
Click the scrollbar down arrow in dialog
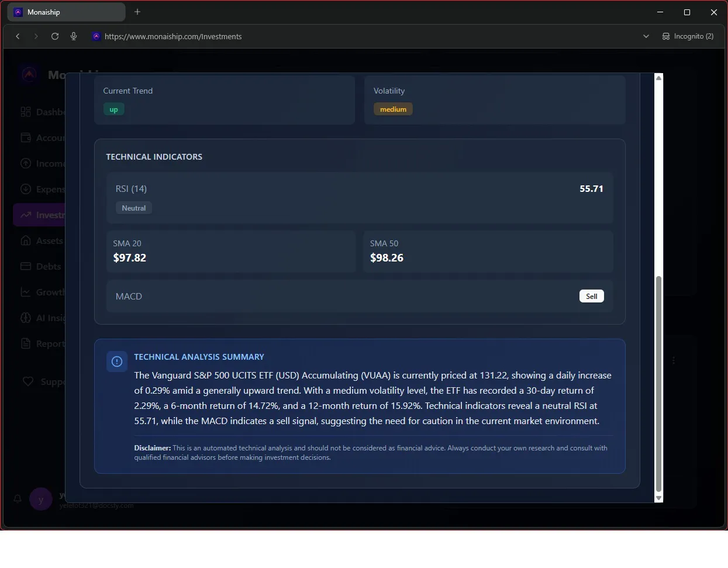pos(659,498)
